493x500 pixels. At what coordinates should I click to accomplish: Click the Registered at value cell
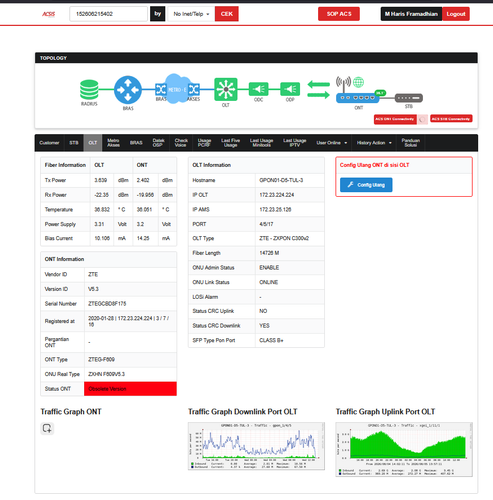click(130, 321)
